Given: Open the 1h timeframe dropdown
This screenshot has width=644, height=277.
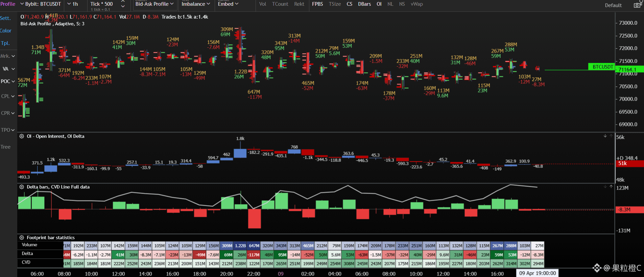Looking at the screenshot, I should point(73,4).
